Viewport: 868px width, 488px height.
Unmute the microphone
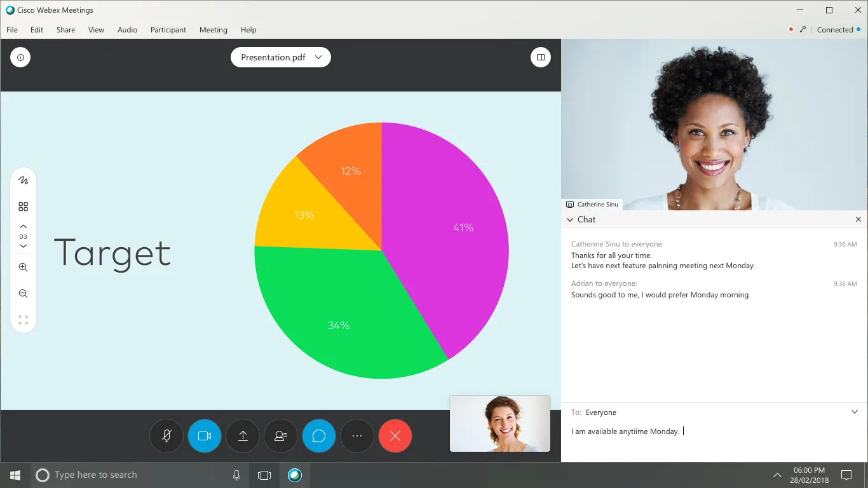click(166, 436)
